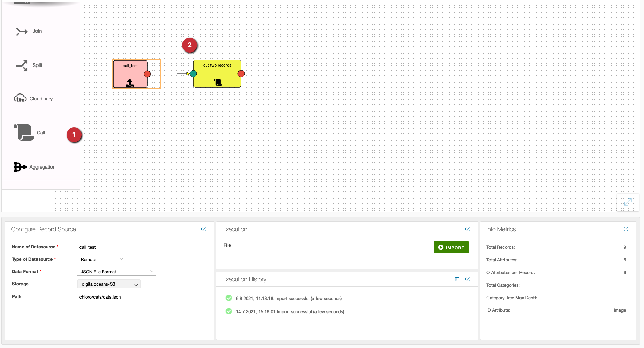
Task: Expand the Data Format dropdown
Action: click(x=116, y=272)
